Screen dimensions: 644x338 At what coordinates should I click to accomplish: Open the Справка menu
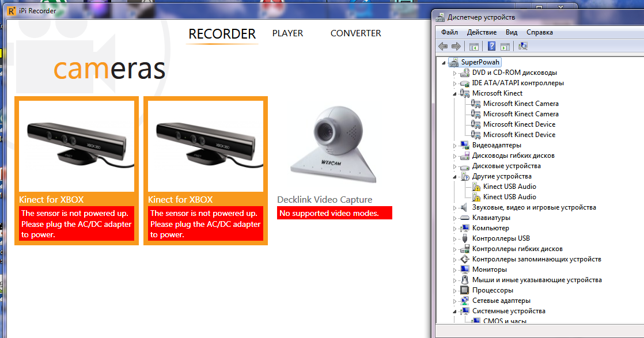pyautogui.click(x=539, y=32)
